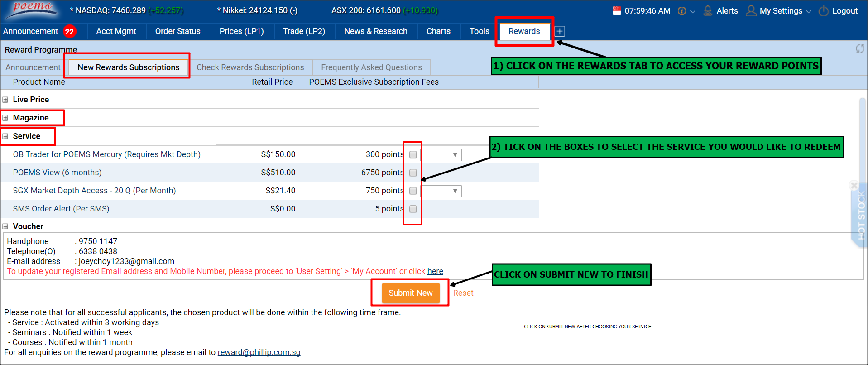The width and height of the screenshot is (868, 365).
Task: Switch to Check Rewards Subscriptions sub-tab
Action: [250, 67]
